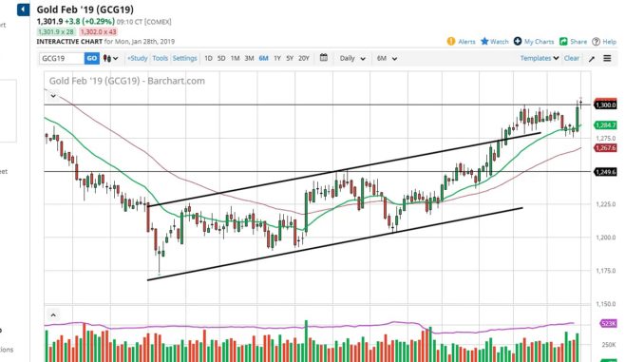
Task: Select the 3M time range
Action: 249,58
